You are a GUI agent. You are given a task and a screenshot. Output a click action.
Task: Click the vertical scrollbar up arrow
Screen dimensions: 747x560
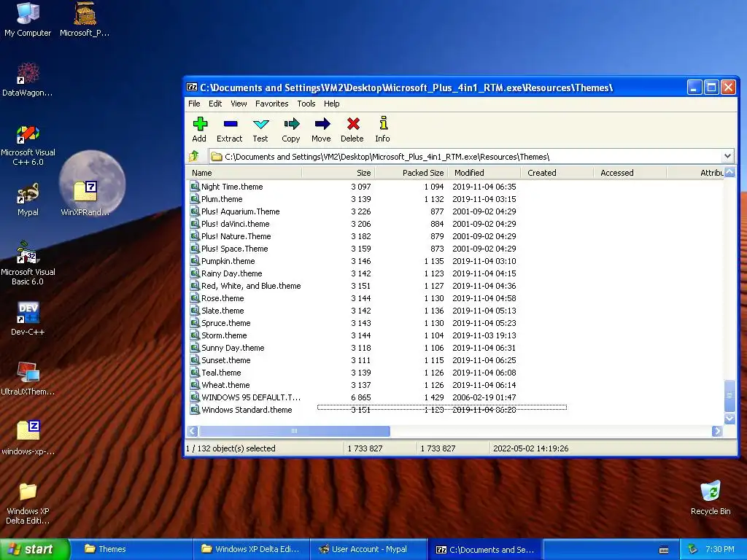point(729,172)
